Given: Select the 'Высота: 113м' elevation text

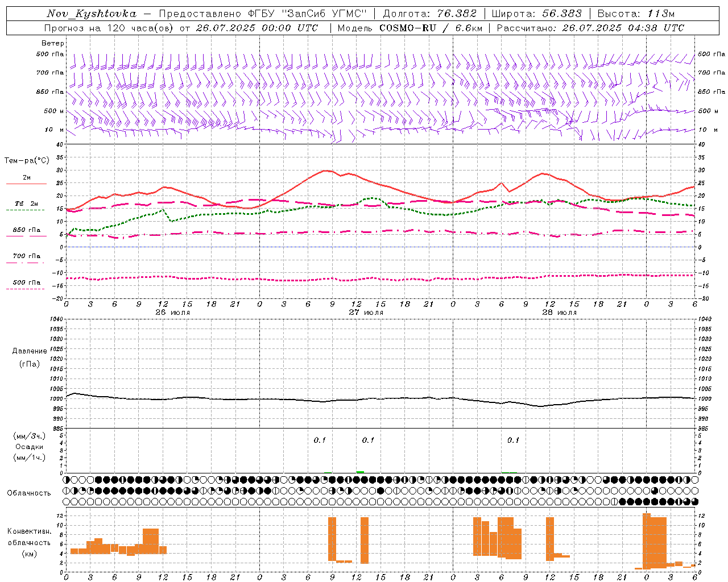Looking at the screenshot, I should click(636, 14).
